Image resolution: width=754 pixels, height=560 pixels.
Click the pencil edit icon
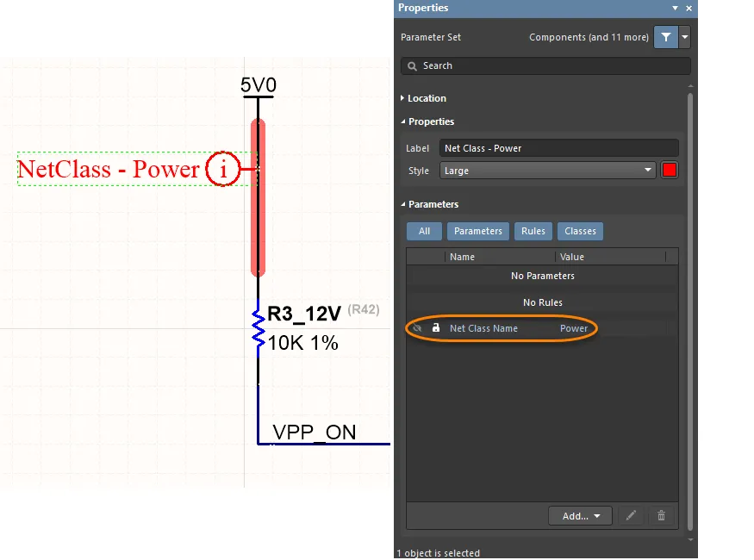(x=631, y=516)
